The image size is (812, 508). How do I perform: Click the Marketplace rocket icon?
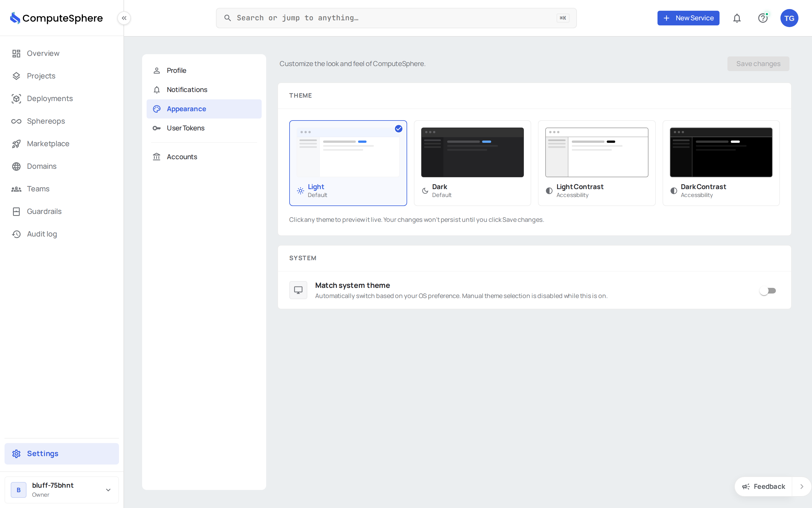tap(16, 144)
